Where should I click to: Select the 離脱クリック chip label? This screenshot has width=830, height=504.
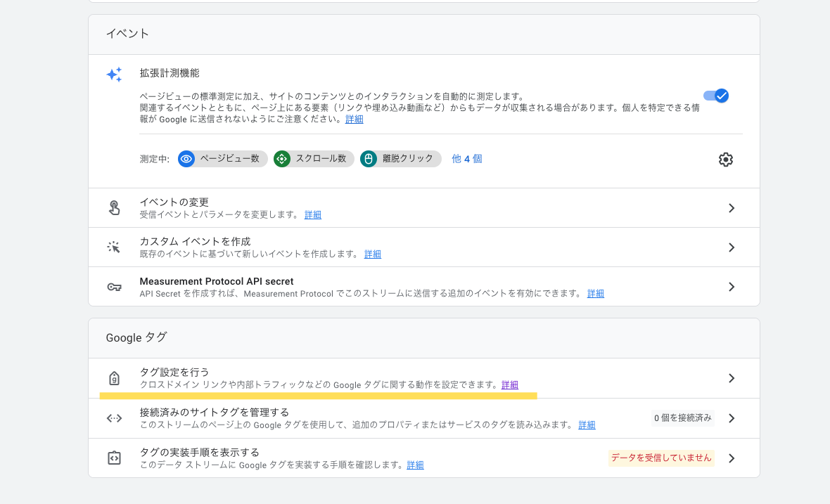pos(407,159)
